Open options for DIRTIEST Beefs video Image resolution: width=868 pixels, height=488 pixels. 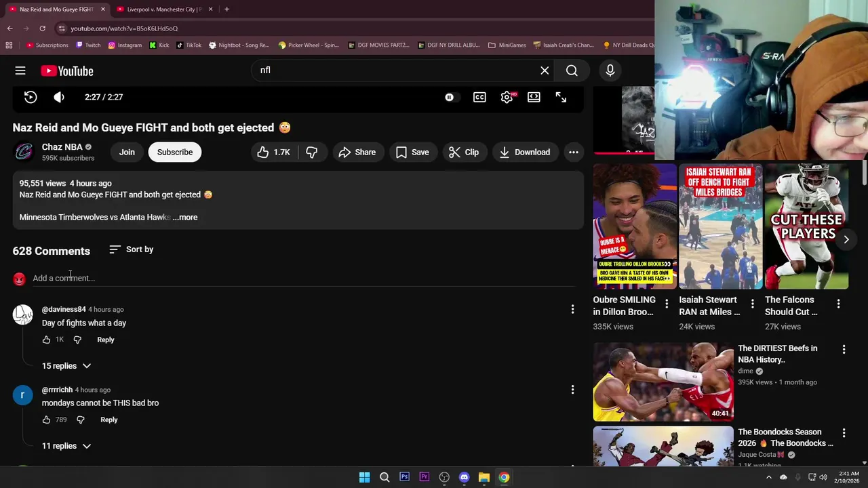(844, 350)
